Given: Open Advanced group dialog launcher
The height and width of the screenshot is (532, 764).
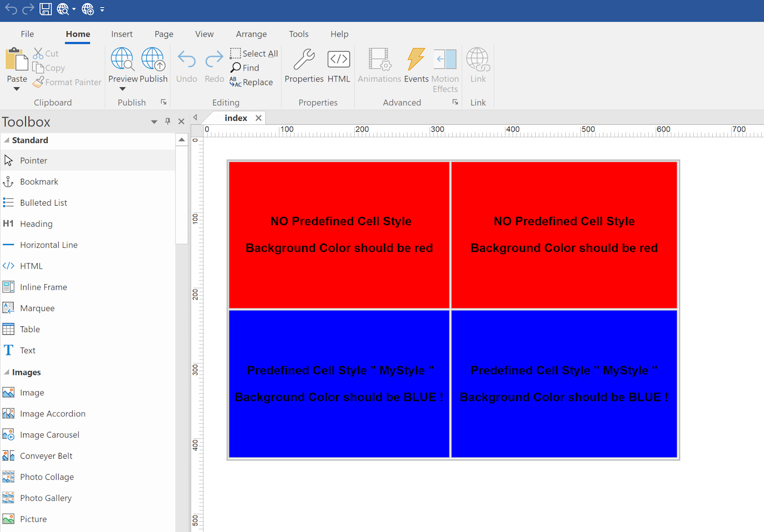Looking at the screenshot, I should (x=455, y=102).
